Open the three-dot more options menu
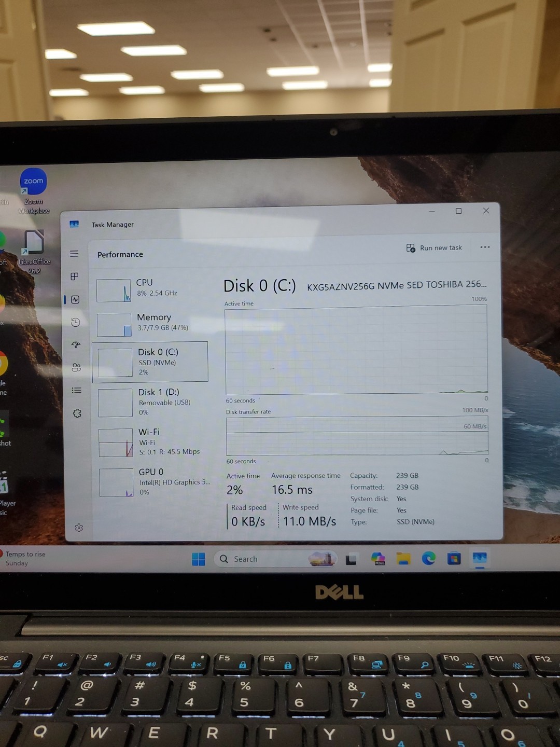 tap(485, 247)
